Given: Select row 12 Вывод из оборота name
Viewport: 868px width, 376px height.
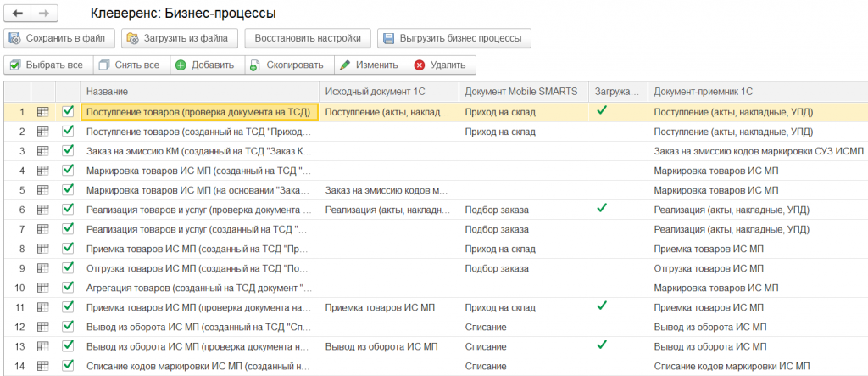Looking at the screenshot, I should click(199, 327).
